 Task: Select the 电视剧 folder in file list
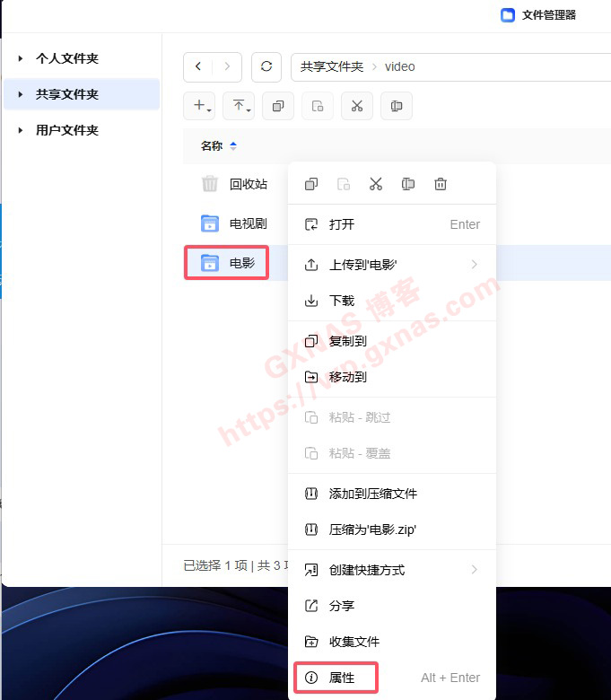click(248, 223)
